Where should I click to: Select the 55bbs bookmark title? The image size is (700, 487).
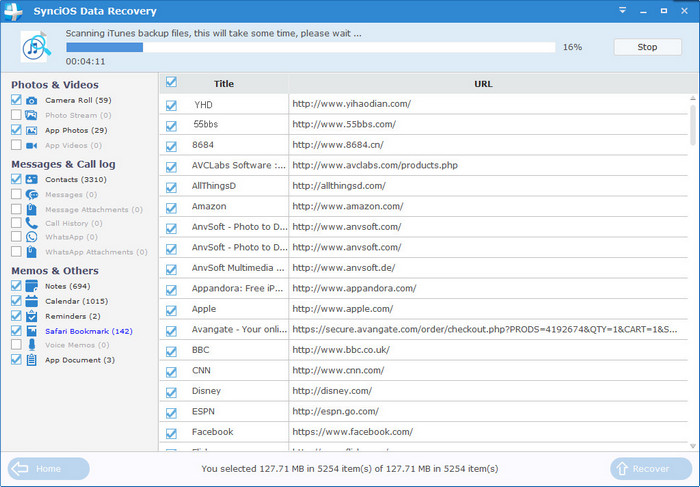point(206,124)
